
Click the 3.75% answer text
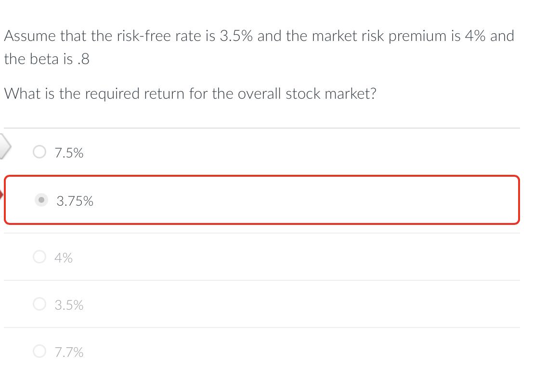[x=75, y=201]
